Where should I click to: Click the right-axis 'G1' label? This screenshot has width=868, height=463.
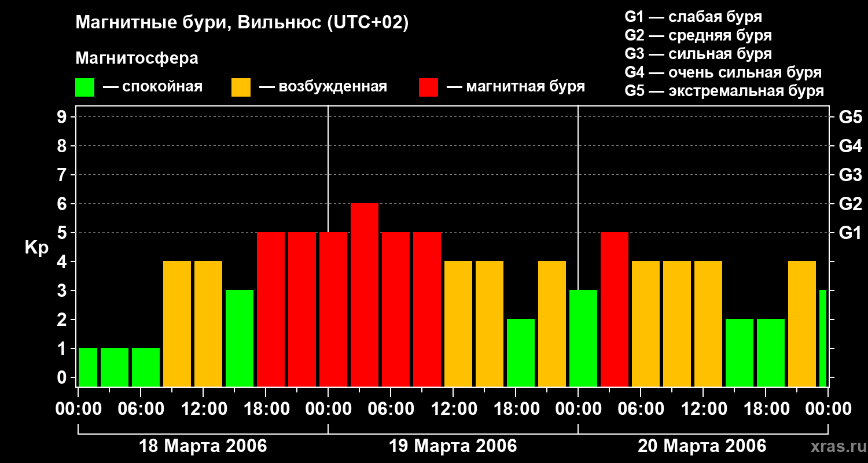tap(851, 233)
